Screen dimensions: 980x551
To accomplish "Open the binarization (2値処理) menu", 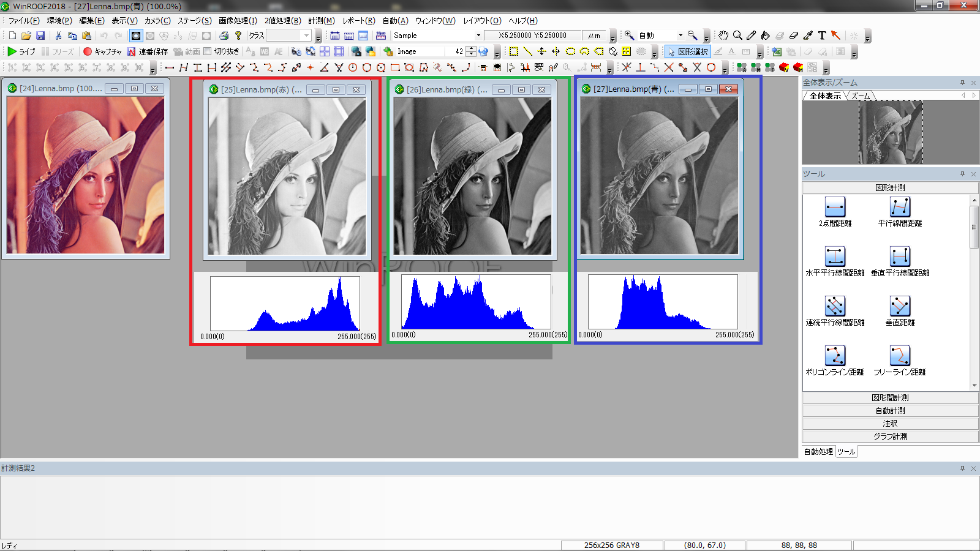I will (282, 21).
